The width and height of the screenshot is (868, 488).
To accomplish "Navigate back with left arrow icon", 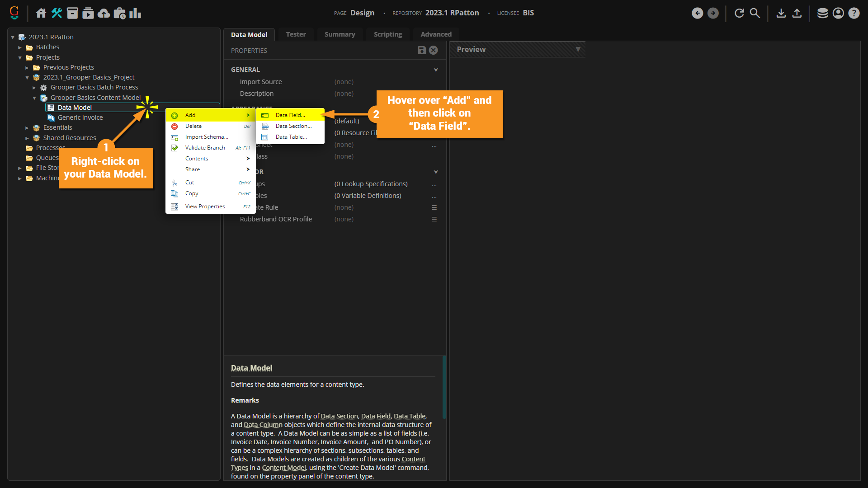I will point(698,13).
